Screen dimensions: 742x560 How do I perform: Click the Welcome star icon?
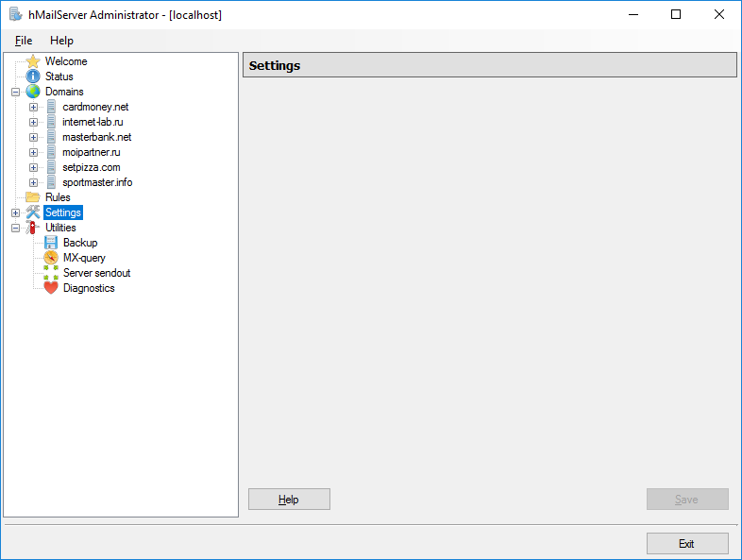click(x=33, y=61)
